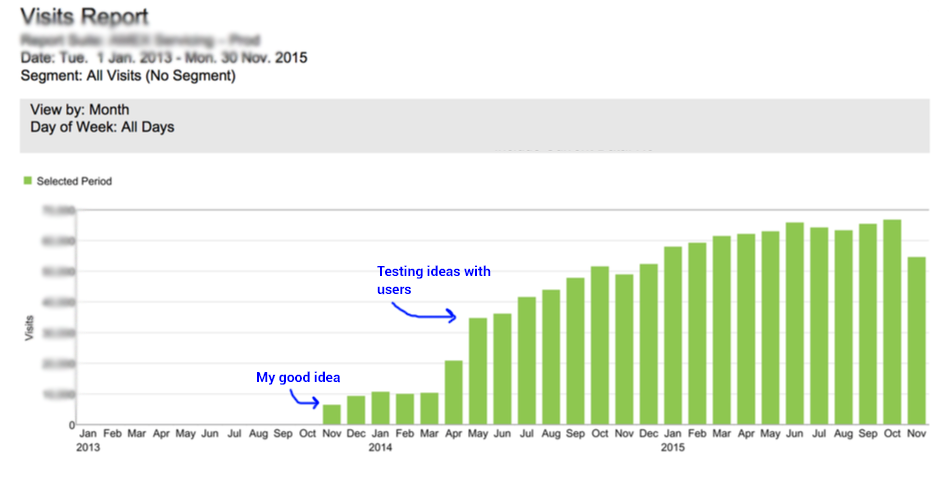Click 'Segment: All Visits (No Segment)' text

pyautogui.click(x=128, y=76)
